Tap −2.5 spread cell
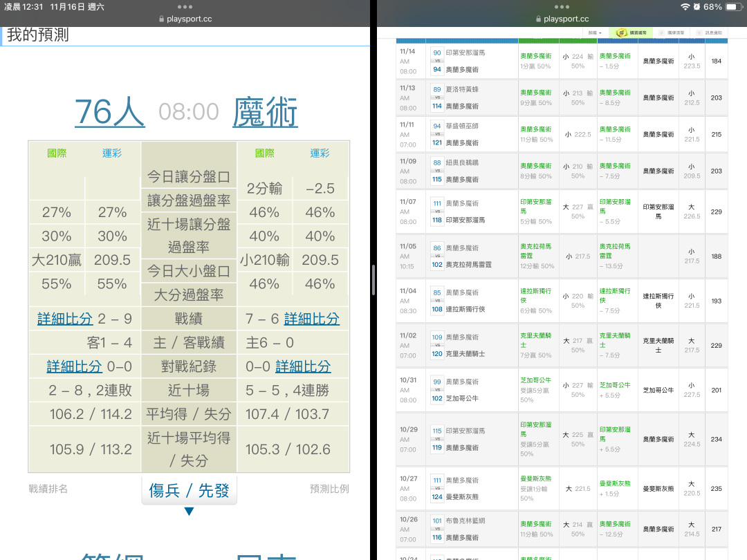 (320, 189)
